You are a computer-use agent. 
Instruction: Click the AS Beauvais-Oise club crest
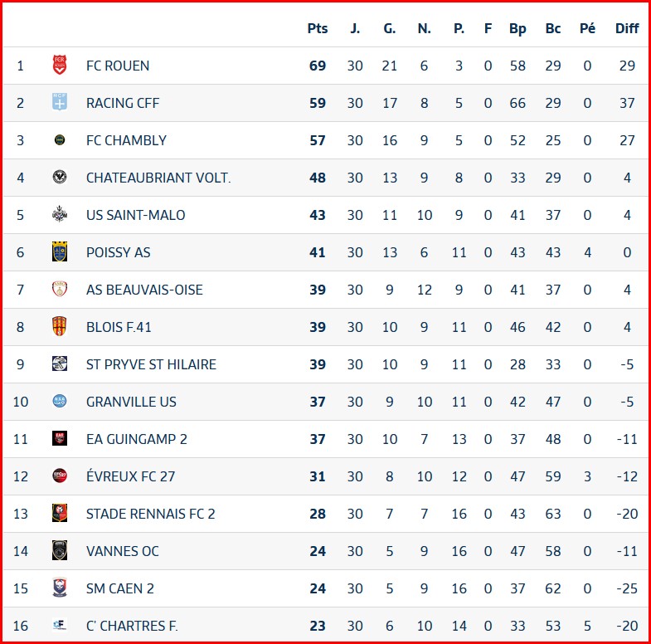tap(60, 289)
